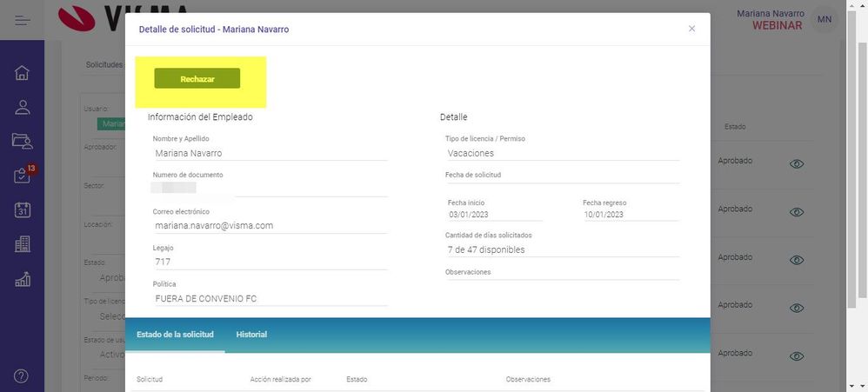Open the person profile sidebar icon
Viewport: 868px width, 392px height.
tap(22, 107)
